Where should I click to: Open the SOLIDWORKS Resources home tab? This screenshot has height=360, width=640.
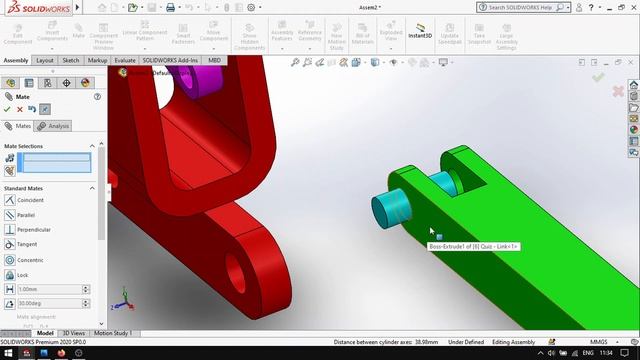coord(633,84)
